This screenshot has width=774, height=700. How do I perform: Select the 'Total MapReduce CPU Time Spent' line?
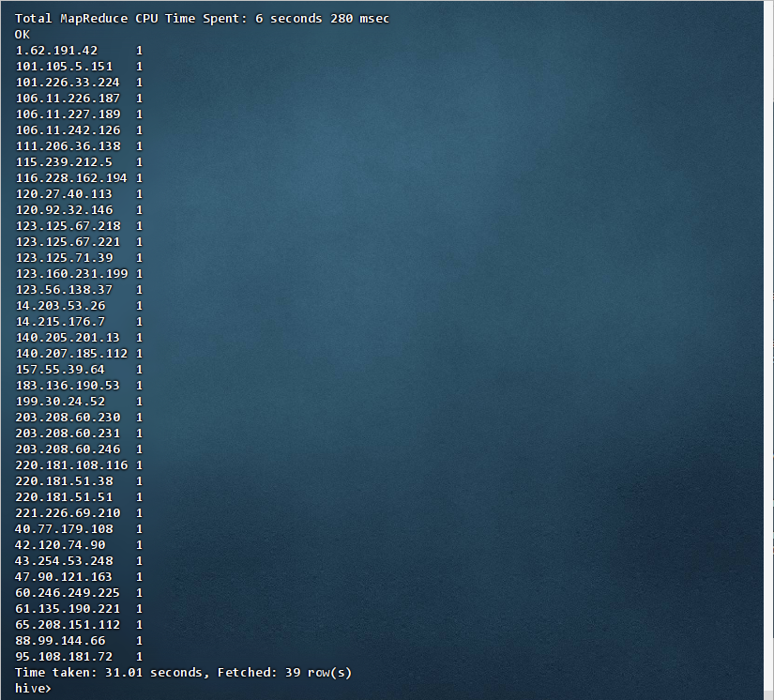tap(202, 19)
